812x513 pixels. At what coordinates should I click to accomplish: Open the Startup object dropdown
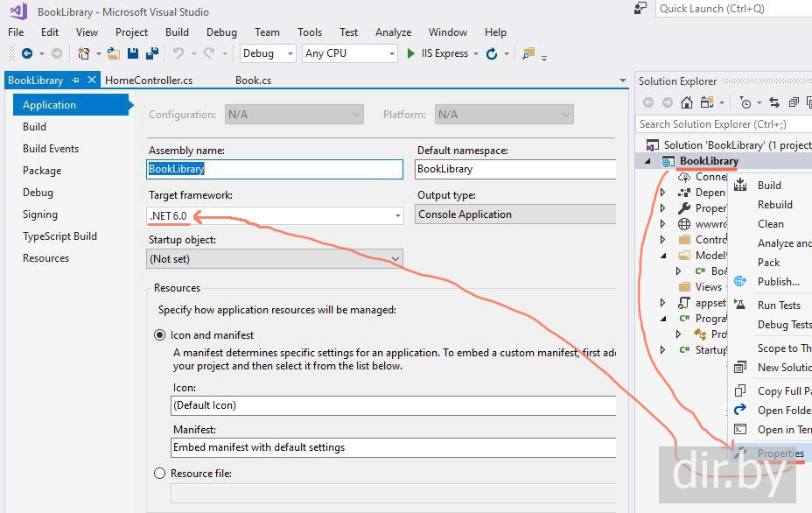(395, 259)
